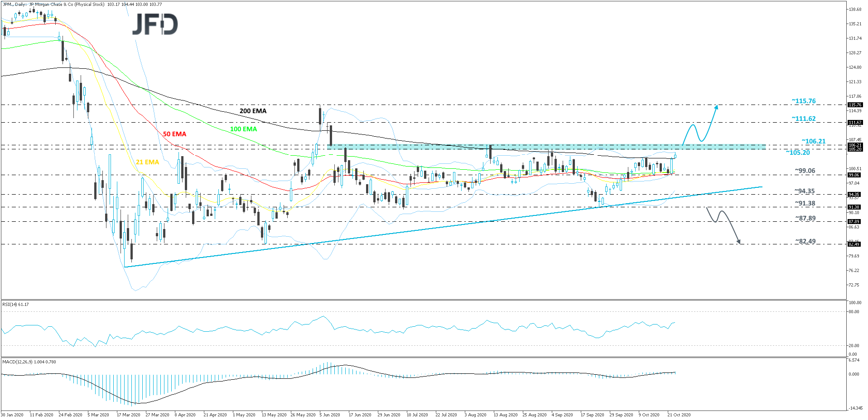Click the 29 Sep 2020 date label

click(x=621, y=415)
